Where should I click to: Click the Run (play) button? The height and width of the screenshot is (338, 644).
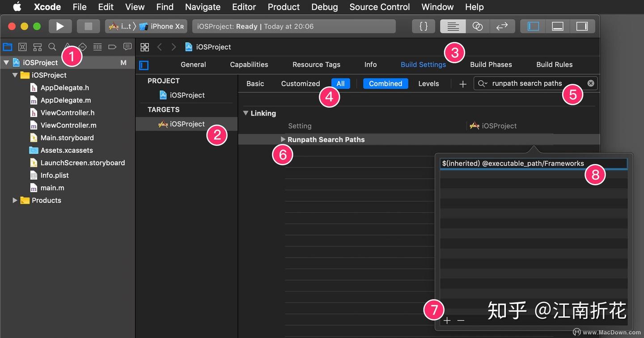[59, 26]
